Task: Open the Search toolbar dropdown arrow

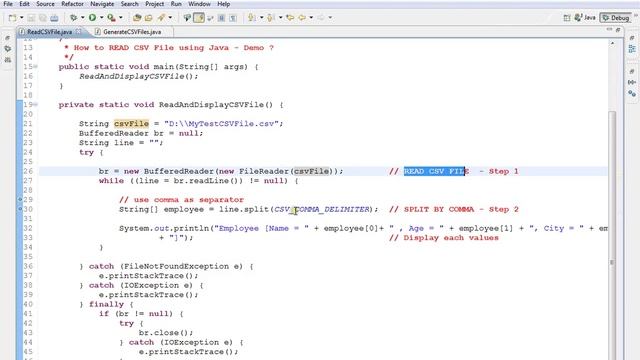Action: (x=170, y=18)
